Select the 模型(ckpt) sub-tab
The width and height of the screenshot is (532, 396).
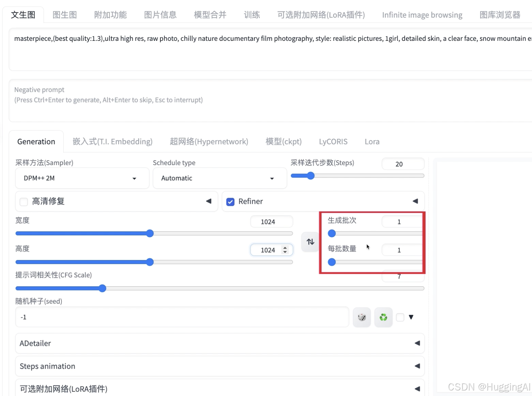[284, 142]
